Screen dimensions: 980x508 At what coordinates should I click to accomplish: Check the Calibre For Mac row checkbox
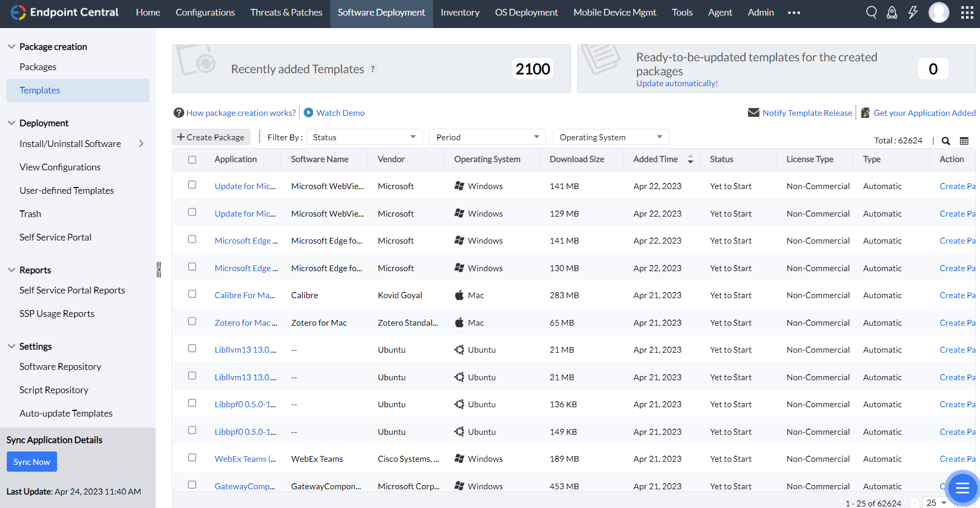point(192,294)
